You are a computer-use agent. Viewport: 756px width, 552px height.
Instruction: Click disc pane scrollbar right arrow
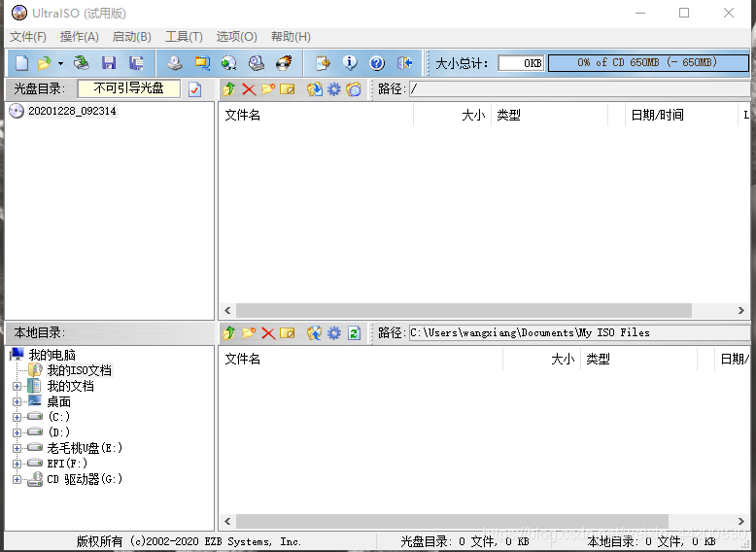741,310
